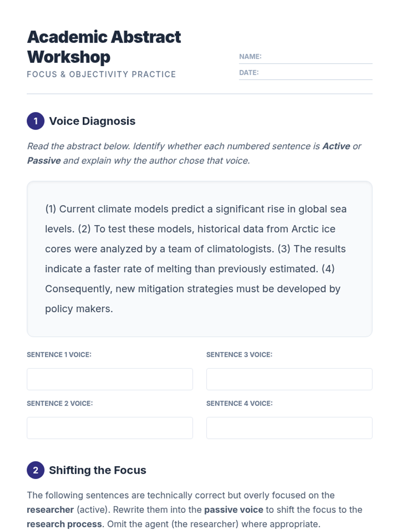Screen dimensions: 399x532
Task: Click the number 1 section badge
Action: pyautogui.click(x=36, y=121)
